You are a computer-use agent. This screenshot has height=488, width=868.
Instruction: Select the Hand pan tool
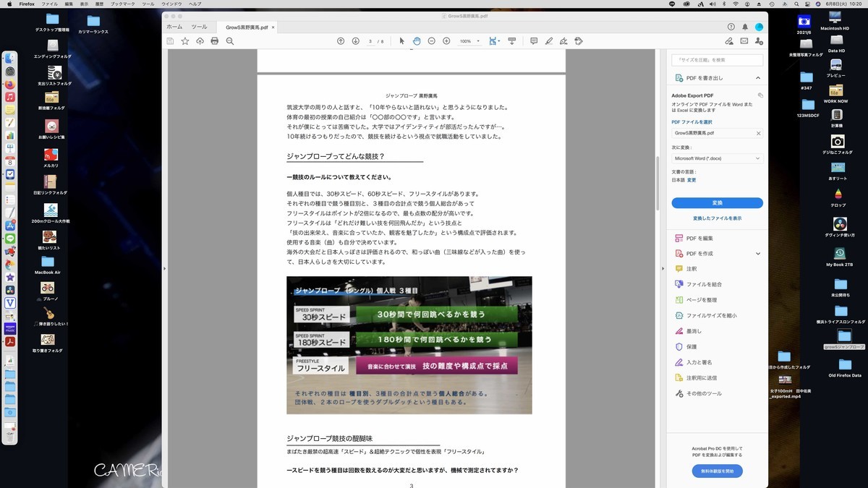pos(417,41)
